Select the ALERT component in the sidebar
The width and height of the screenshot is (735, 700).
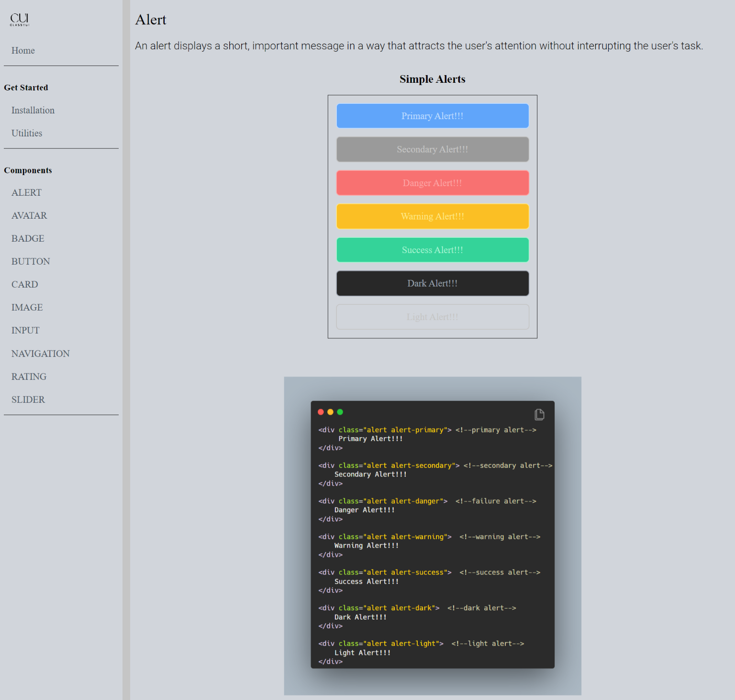tap(26, 192)
